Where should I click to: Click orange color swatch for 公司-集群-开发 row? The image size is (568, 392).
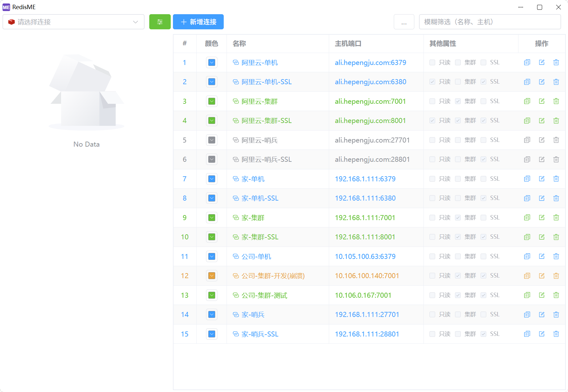(212, 276)
